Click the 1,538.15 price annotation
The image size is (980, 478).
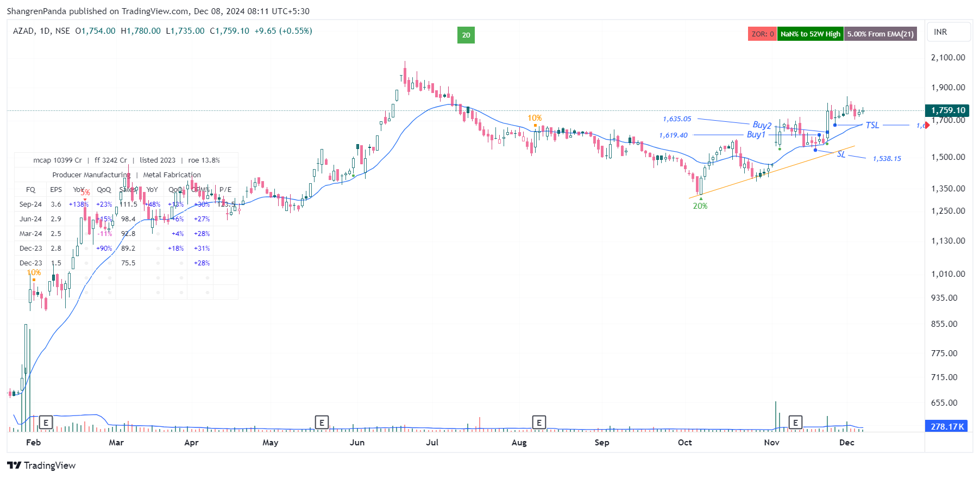(x=887, y=159)
